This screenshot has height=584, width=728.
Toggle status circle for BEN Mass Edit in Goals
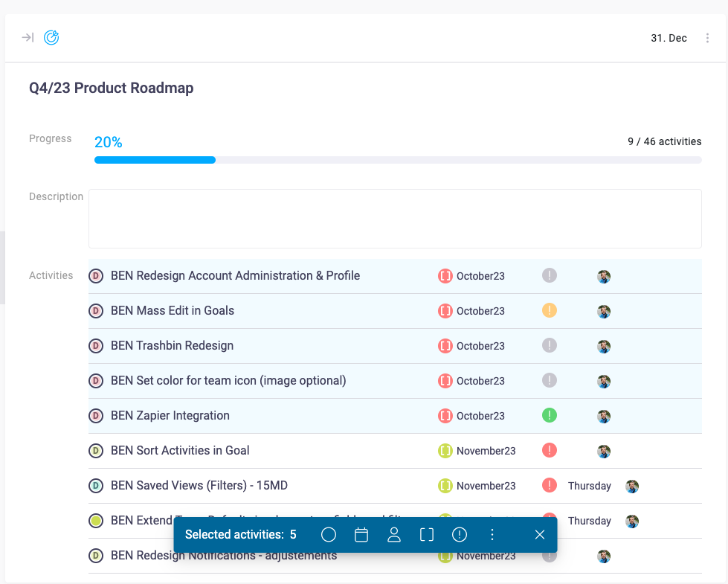pyautogui.click(x=96, y=311)
